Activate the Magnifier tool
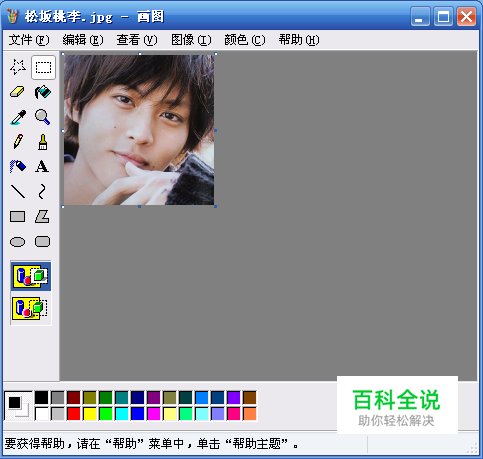 click(43, 117)
